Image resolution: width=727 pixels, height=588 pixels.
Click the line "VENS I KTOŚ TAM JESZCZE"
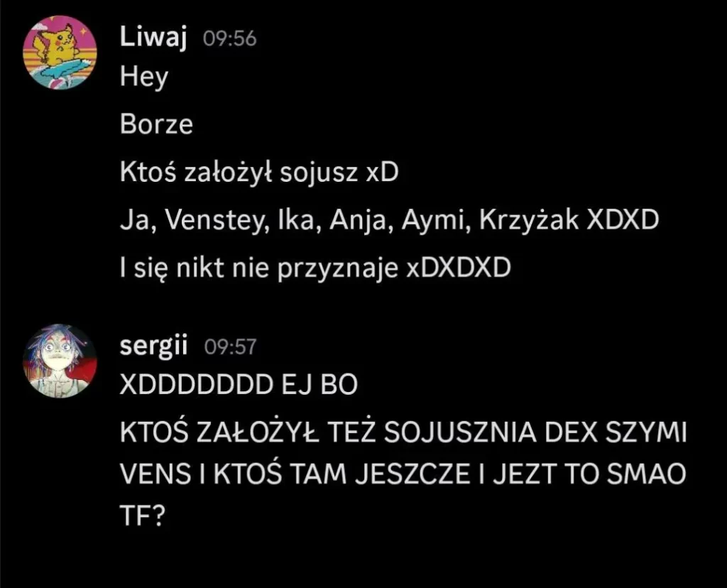coord(403,474)
